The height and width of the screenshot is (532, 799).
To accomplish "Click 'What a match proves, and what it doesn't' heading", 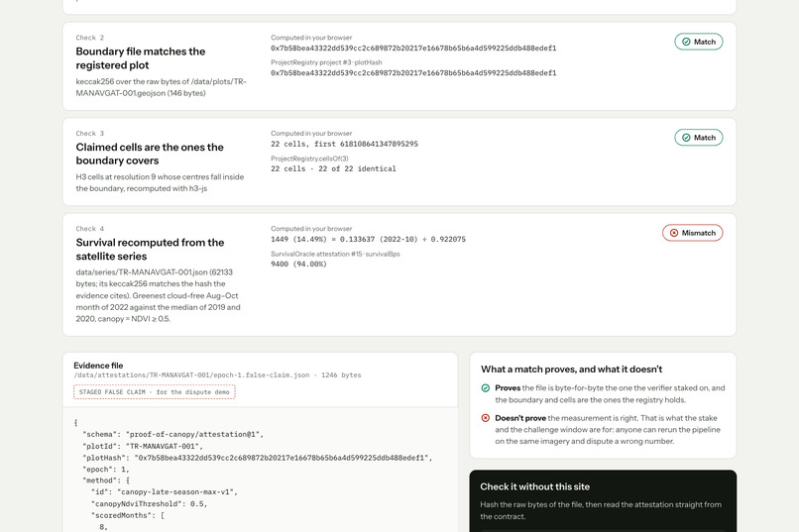I will click(x=572, y=370).
